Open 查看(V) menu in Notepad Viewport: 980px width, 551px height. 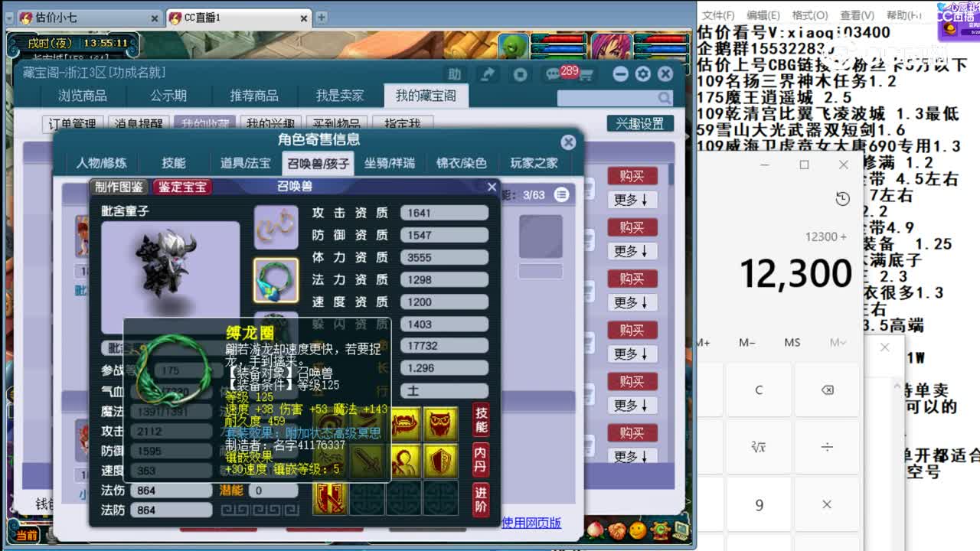coord(857,15)
